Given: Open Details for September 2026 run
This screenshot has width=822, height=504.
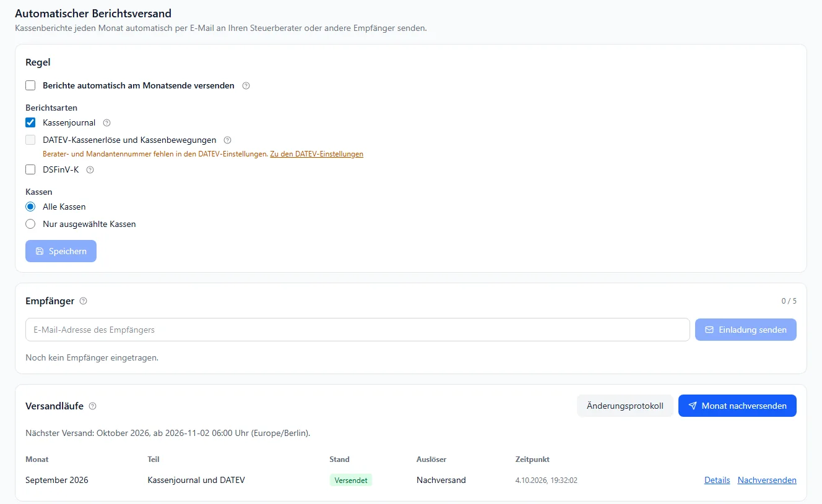Looking at the screenshot, I should [x=717, y=481].
